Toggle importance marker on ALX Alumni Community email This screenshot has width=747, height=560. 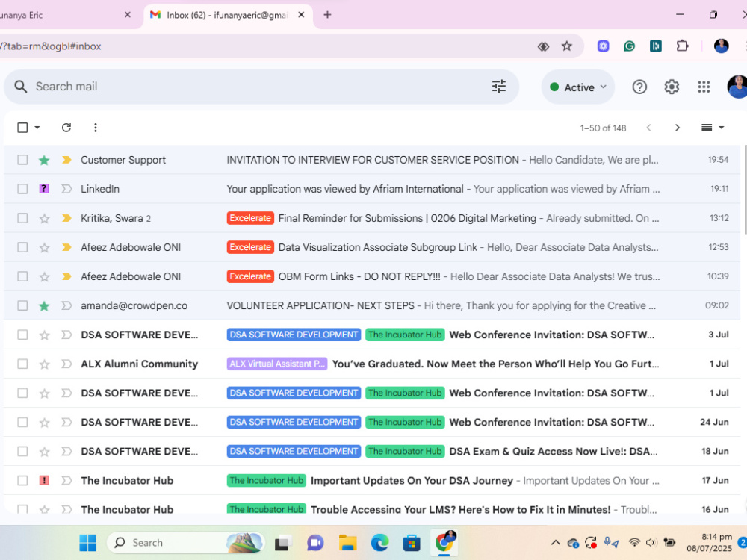point(66,364)
